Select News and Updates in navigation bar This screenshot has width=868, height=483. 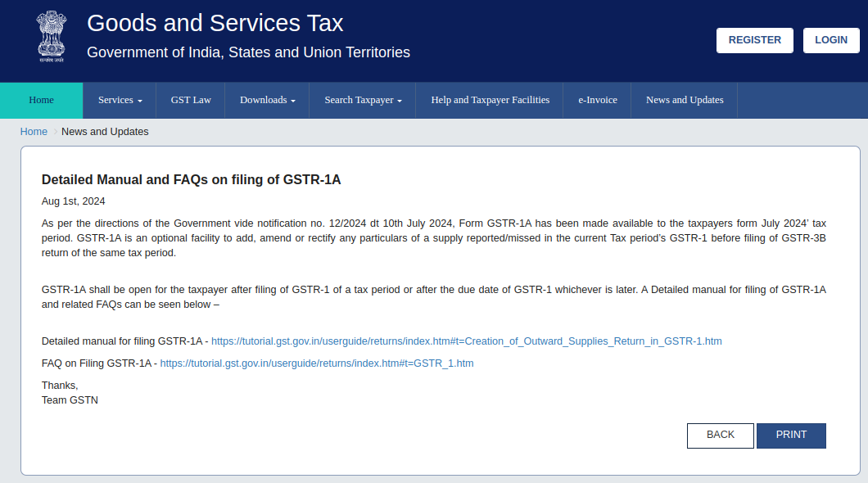(x=685, y=100)
